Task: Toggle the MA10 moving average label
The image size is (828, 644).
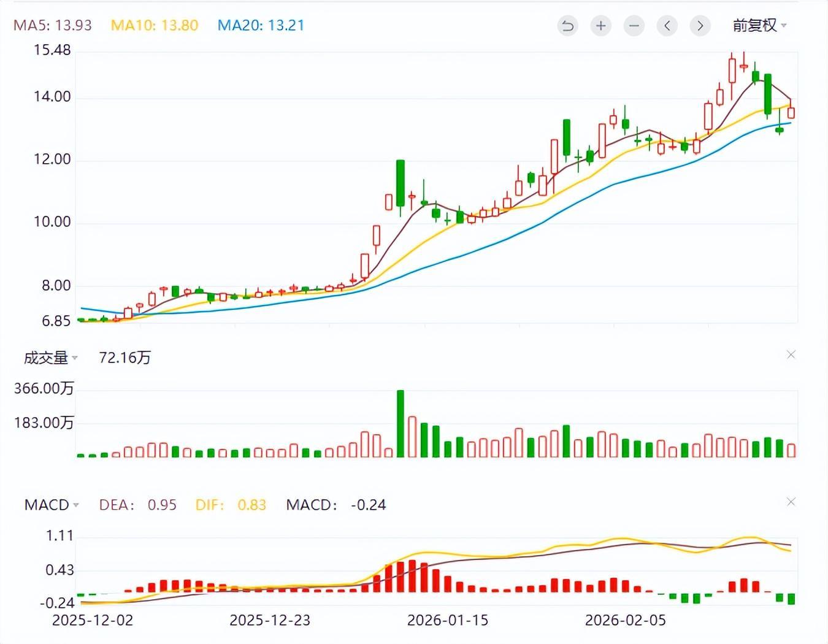Action: click(x=155, y=25)
